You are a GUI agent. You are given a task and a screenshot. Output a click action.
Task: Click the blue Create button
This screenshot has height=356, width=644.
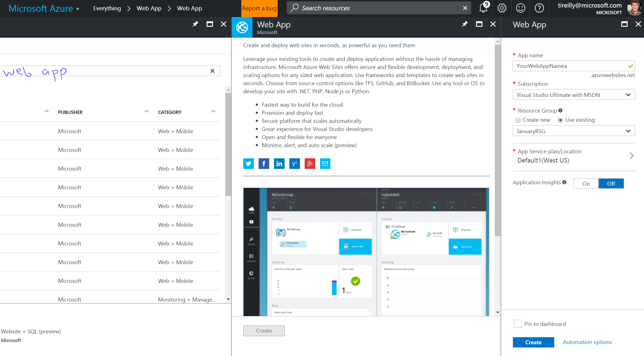point(533,342)
